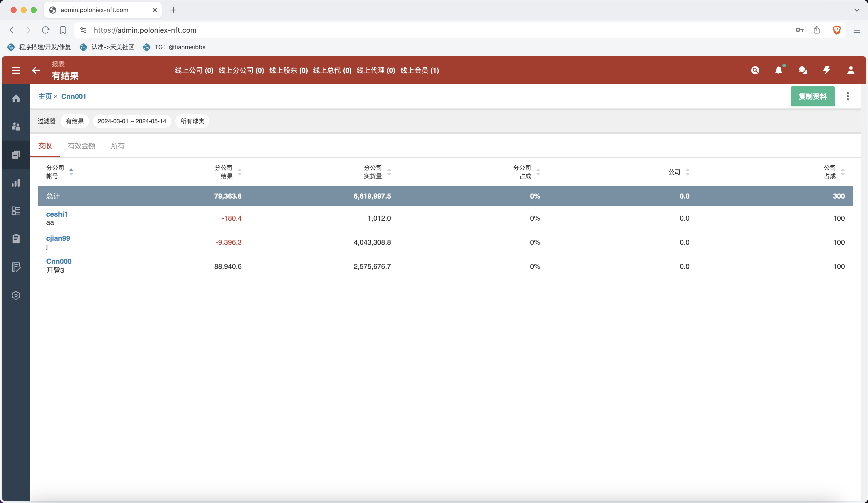Switch to the 有效金额 tab
The height and width of the screenshot is (503, 868).
(x=81, y=146)
